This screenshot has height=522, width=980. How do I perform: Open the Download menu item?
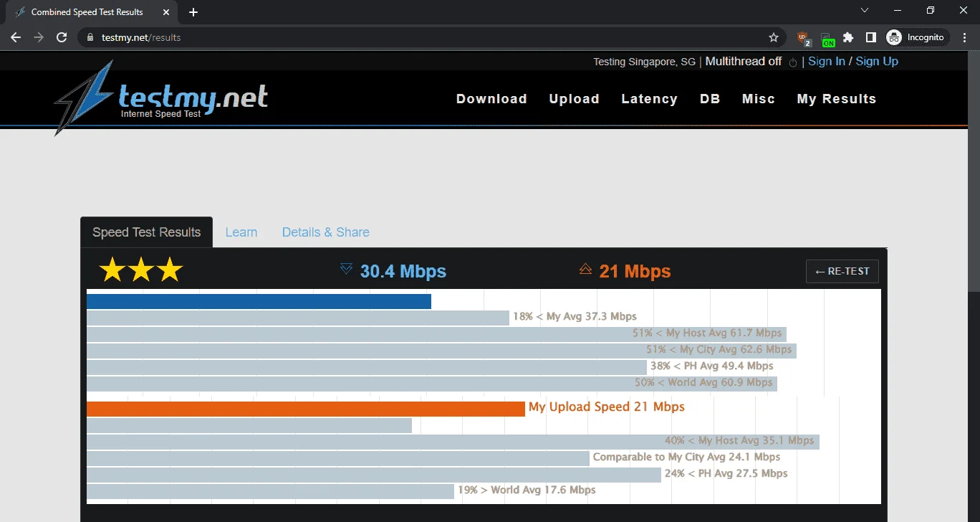click(491, 99)
